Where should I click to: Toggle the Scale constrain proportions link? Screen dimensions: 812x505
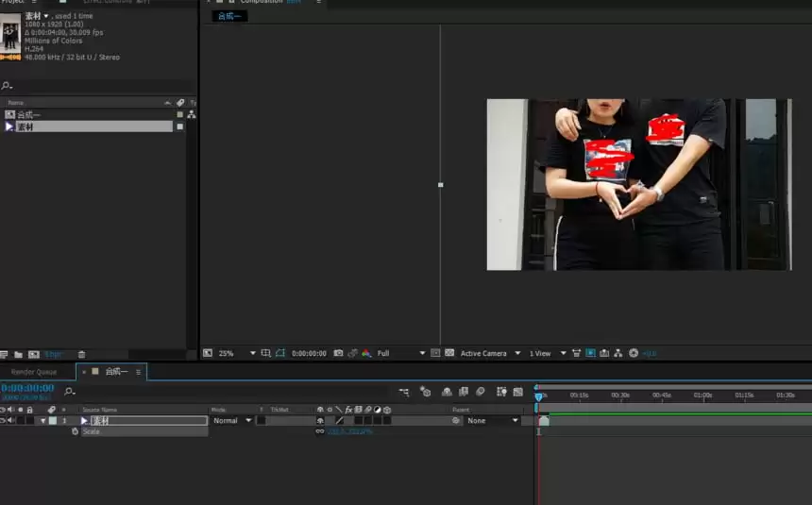[320, 431]
